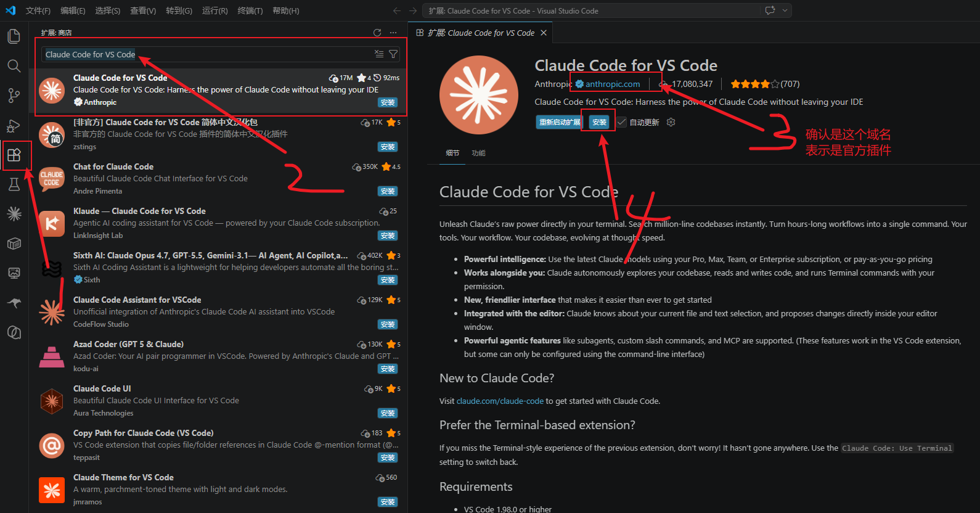Install Copy Path for Claude Code

tap(388, 458)
